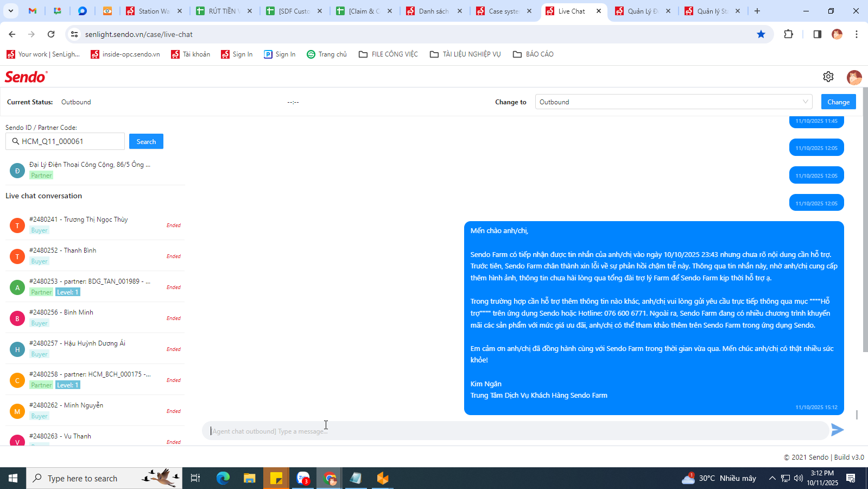Open Windows notification center icon
The height and width of the screenshot is (489, 868).
coord(851,478)
